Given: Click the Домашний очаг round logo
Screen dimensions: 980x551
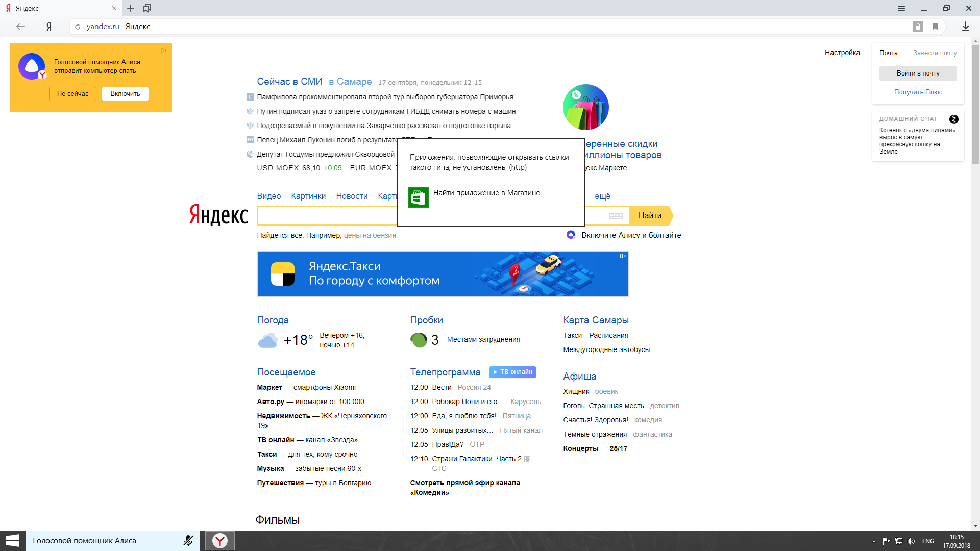Looking at the screenshot, I should coord(953,119).
